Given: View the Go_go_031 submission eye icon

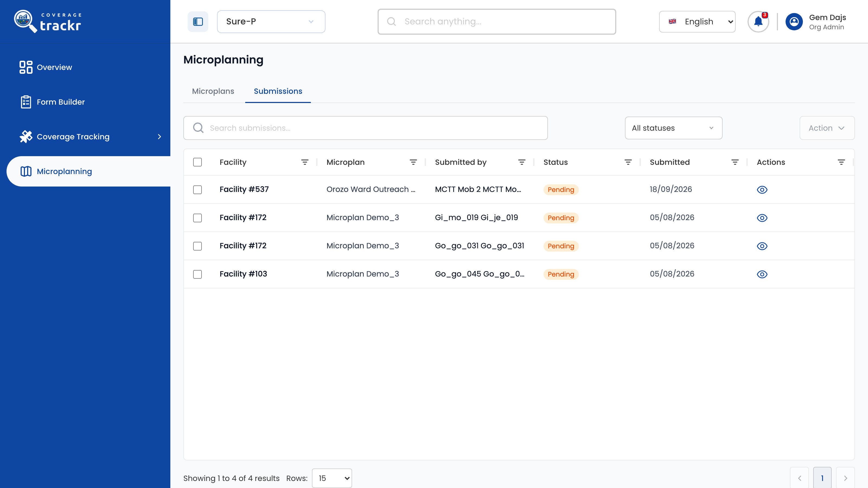Looking at the screenshot, I should (762, 246).
